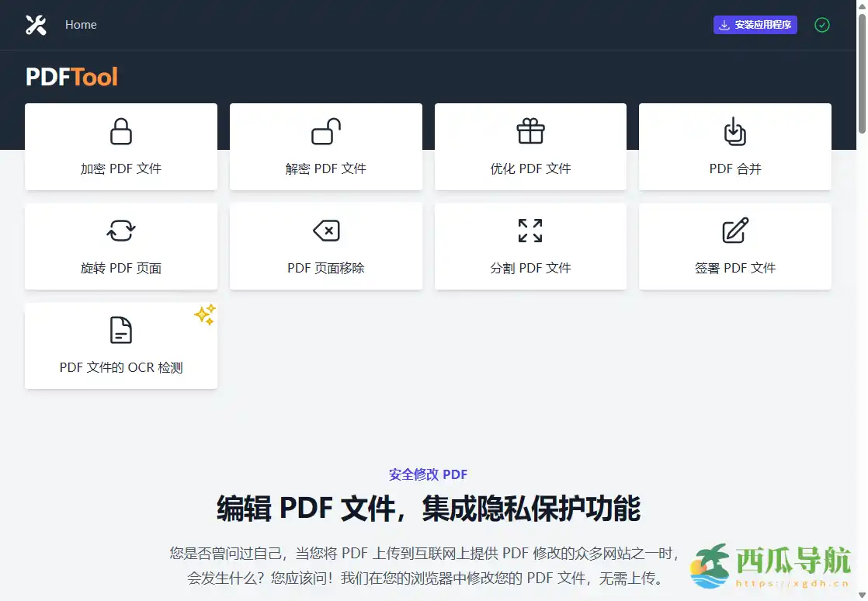
Task: Click the PDFTool site title
Action: coord(71,76)
